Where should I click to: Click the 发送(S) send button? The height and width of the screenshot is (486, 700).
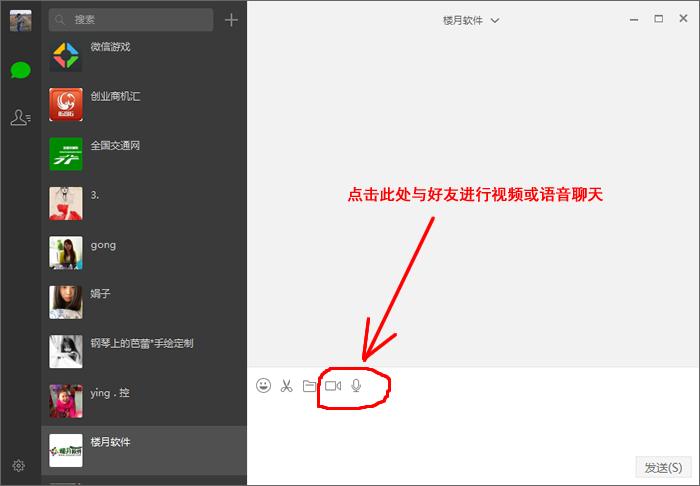tap(663, 467)
